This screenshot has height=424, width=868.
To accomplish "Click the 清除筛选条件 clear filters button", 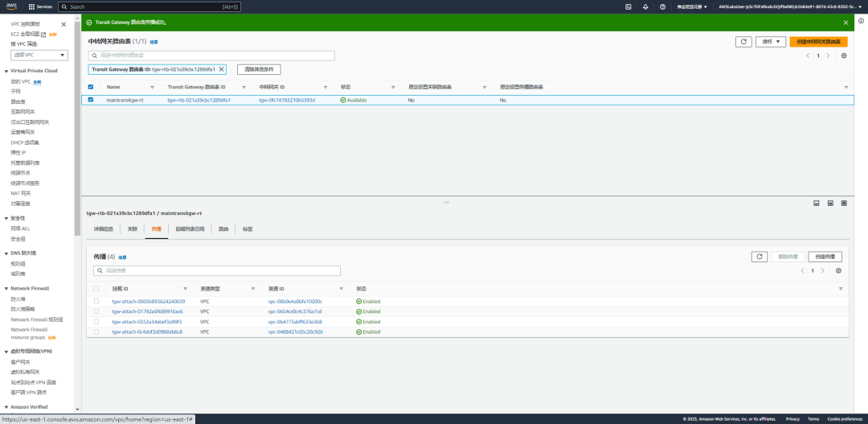I will pos(259,69).
